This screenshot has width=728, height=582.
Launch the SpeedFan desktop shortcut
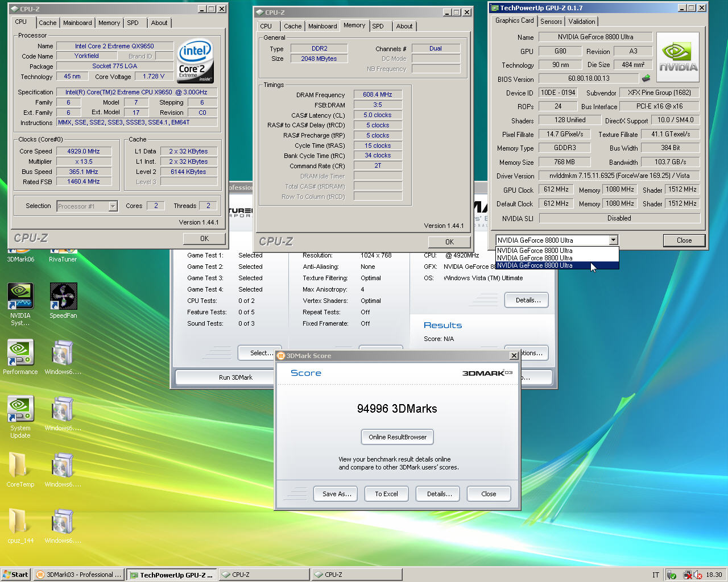63,297
